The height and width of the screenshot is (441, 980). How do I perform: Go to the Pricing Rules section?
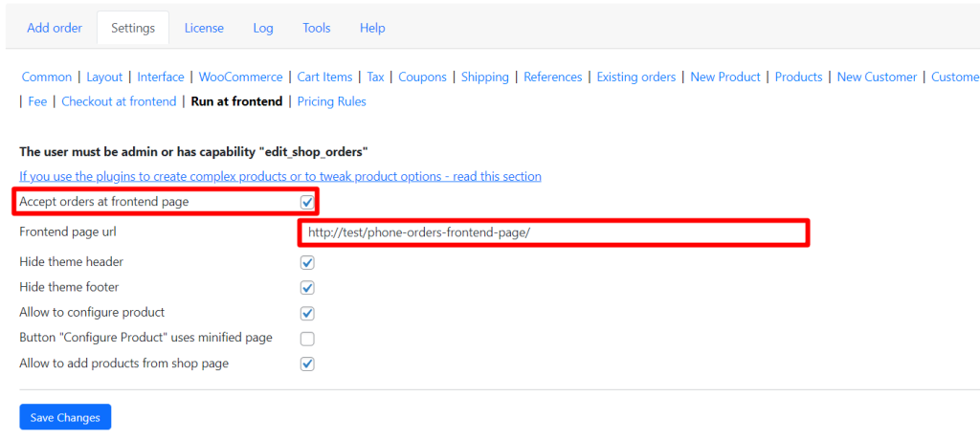pyautogui.click(x=332, y=101)
